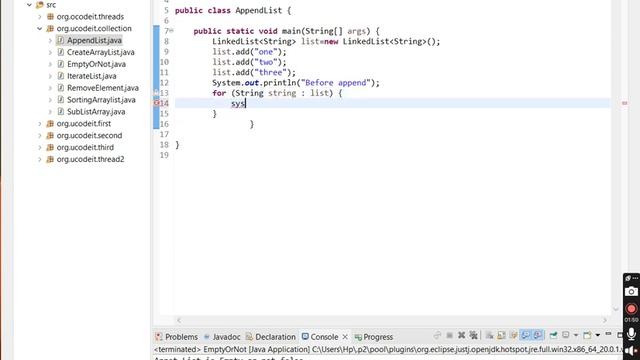Click the horizontal scrollbar of the editor
Screen dimensions: 640x360
point(392,320)
